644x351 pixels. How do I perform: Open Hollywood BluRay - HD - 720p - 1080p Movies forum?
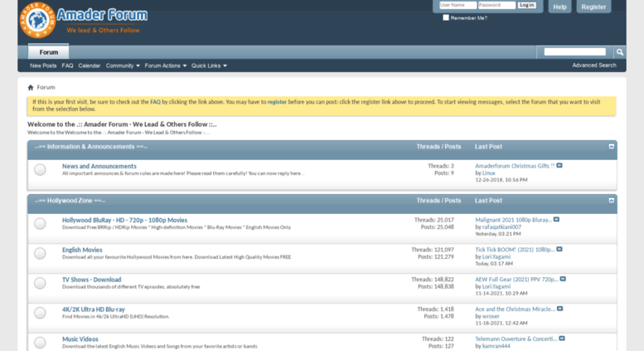pyautogui.click(x=124, y=220)
